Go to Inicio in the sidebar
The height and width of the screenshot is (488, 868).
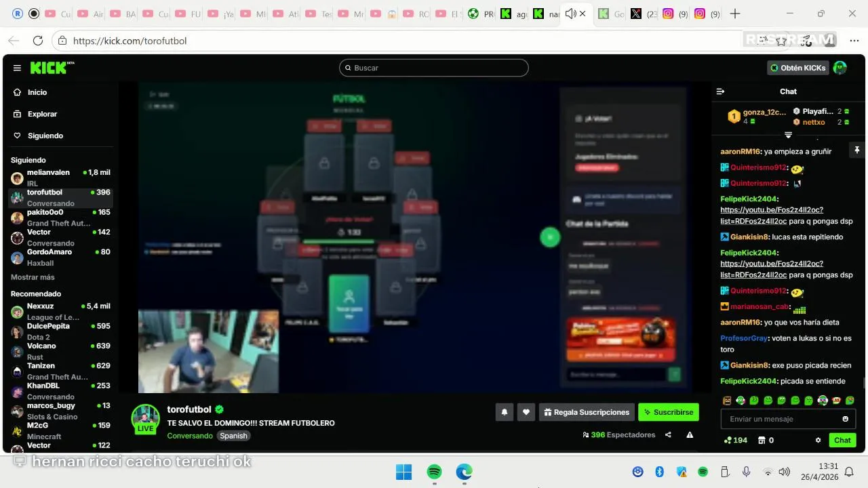point(37,92)
